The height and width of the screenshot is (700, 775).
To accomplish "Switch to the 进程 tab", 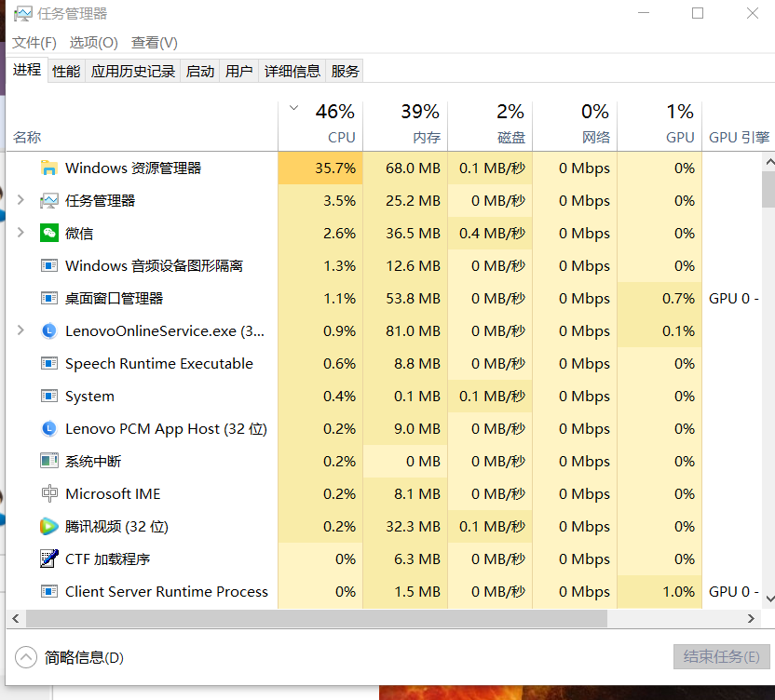I will click(x=27, y=70).
